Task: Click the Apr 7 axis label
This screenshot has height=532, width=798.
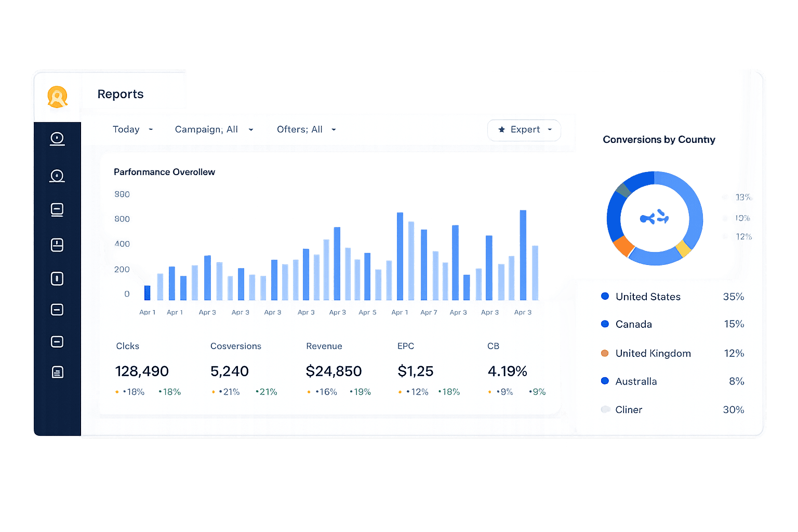Action: 429,312
